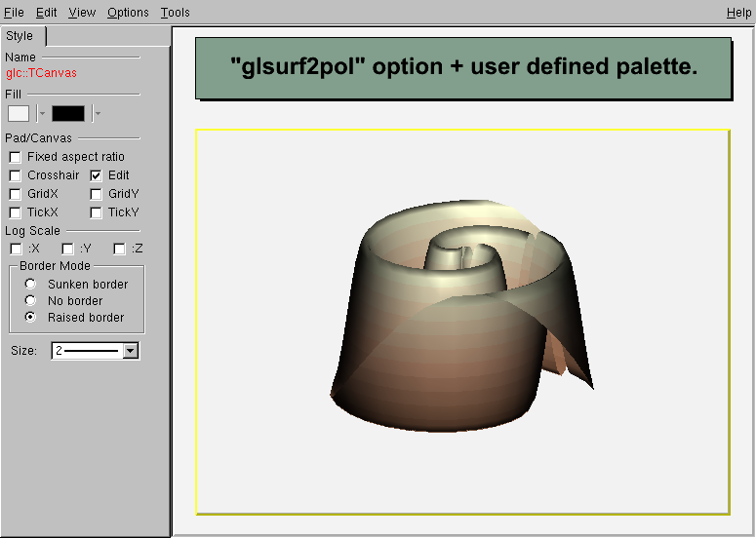The image size is (756, 538).
Task: Select Sunken border radio button
Action: 30,284
